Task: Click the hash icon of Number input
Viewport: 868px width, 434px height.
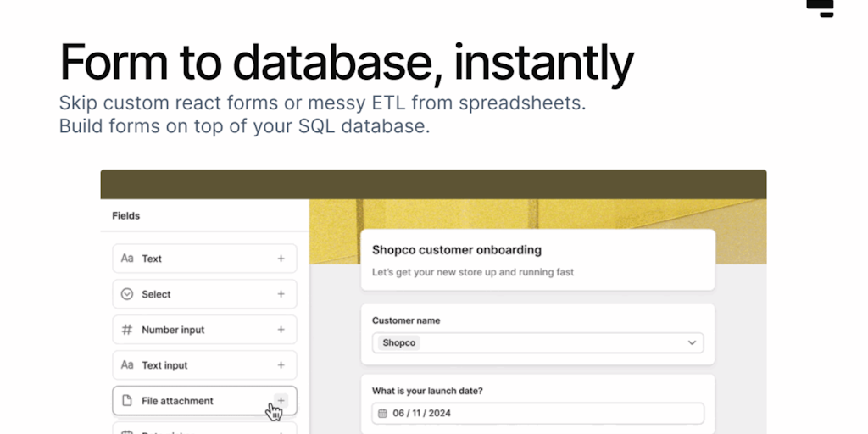Action: [127, 330]
